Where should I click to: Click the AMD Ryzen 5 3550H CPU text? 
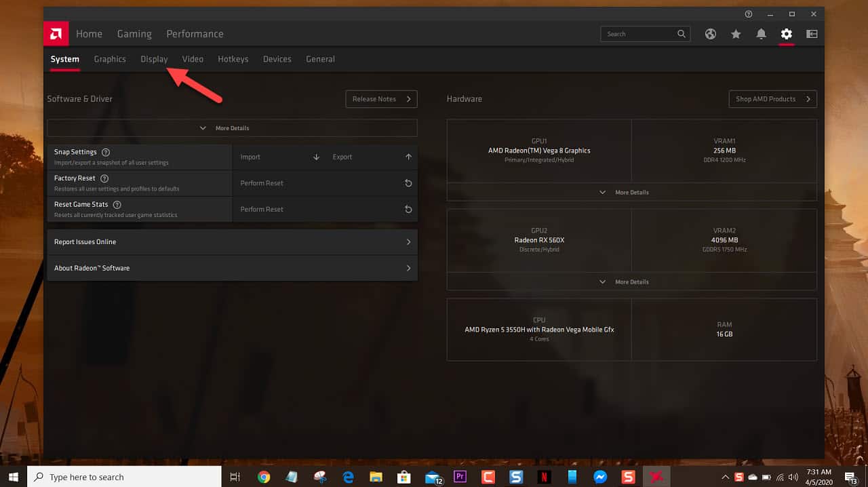pyautogui.click(x=539, y=330)
